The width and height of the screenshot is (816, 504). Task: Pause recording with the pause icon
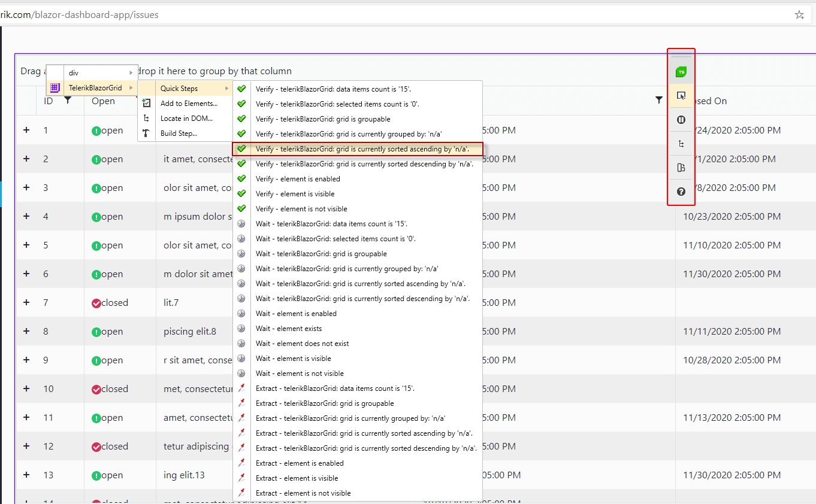coord(681,120)
